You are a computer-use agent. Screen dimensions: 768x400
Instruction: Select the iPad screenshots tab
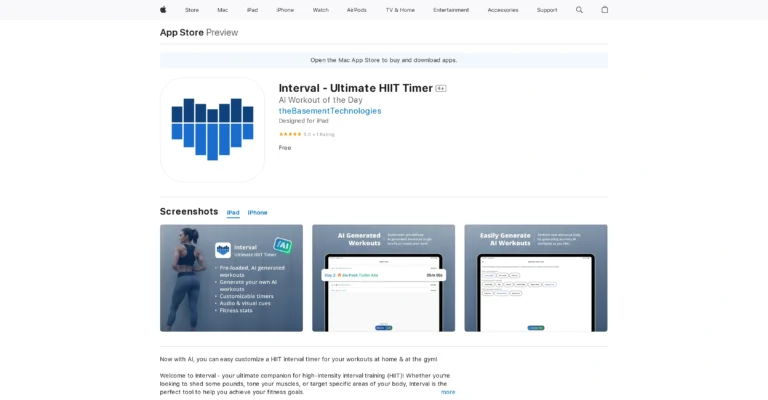(233, 213)
